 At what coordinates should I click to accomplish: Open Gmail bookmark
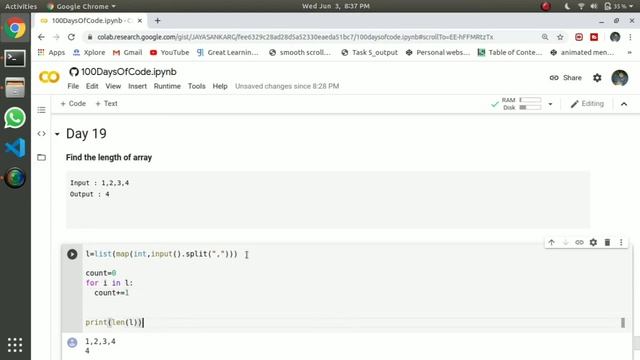tap(127, 52)
